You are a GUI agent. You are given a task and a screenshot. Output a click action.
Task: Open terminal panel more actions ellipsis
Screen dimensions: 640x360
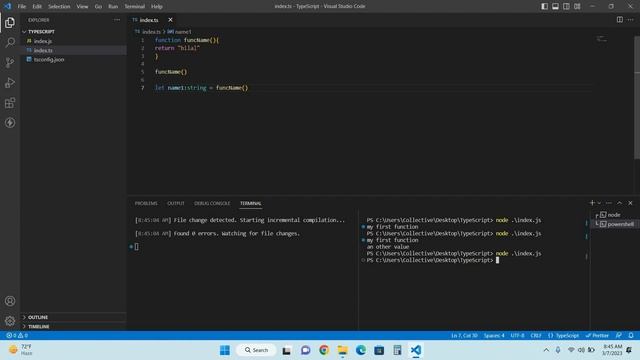click(x=609, y=203)
